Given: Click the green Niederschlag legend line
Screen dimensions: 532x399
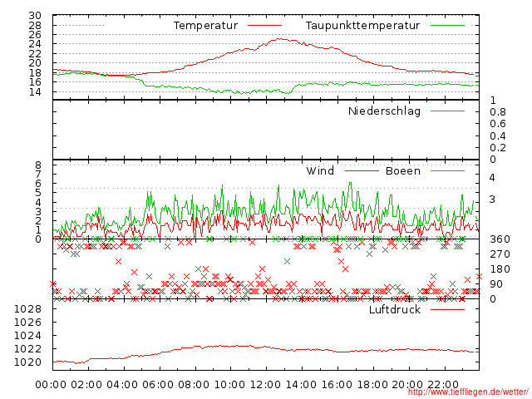Looking at the screenshot, I should 447,111.
